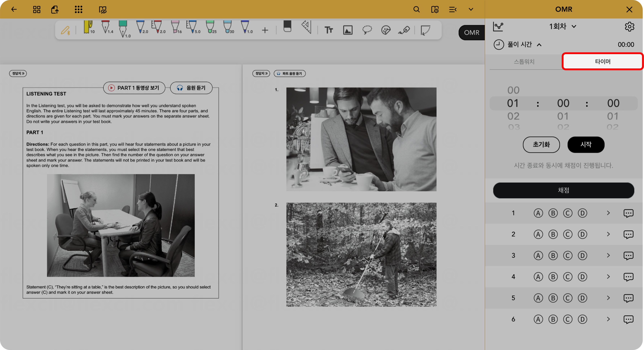The image size is (644, 350).
Task: Open the nine-dot apps menu
Action: (x=78, y=10)
